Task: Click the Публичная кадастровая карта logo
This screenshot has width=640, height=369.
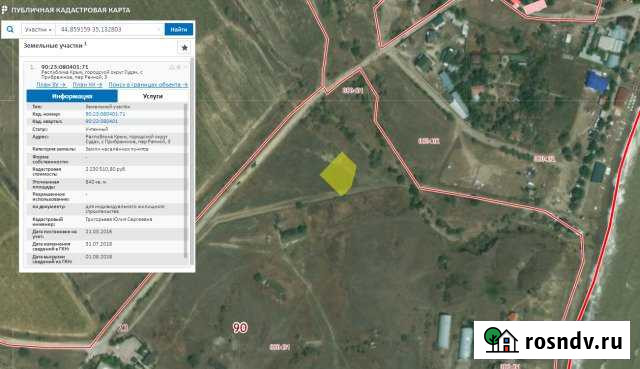Action: pos(66,10)
